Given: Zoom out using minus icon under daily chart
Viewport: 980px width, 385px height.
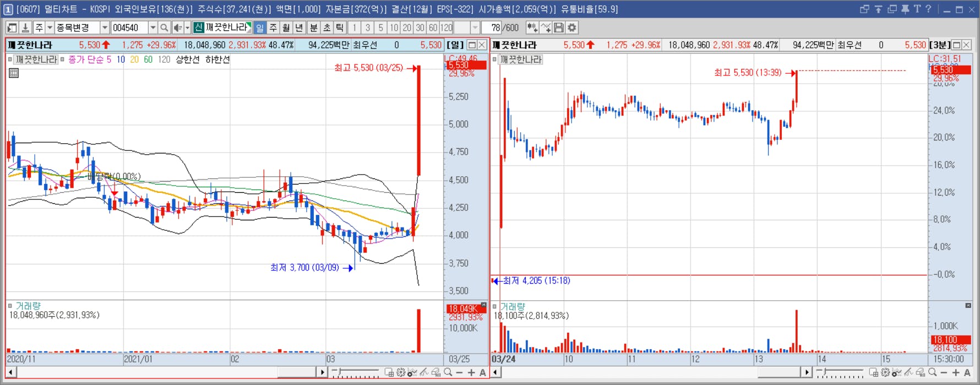Looking at the screenshot, I should point(460,373).
